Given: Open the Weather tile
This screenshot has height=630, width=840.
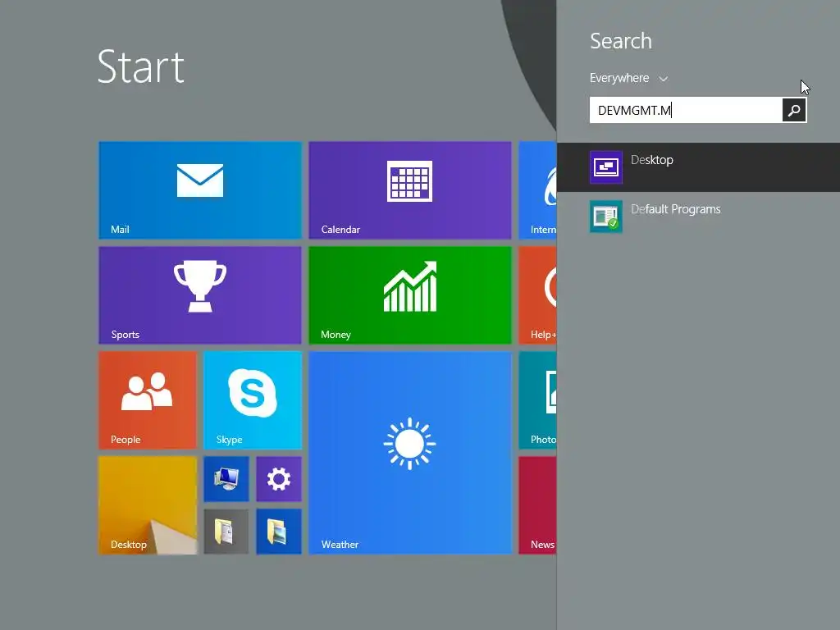Looking at the screenshot, I should point(410,453).
